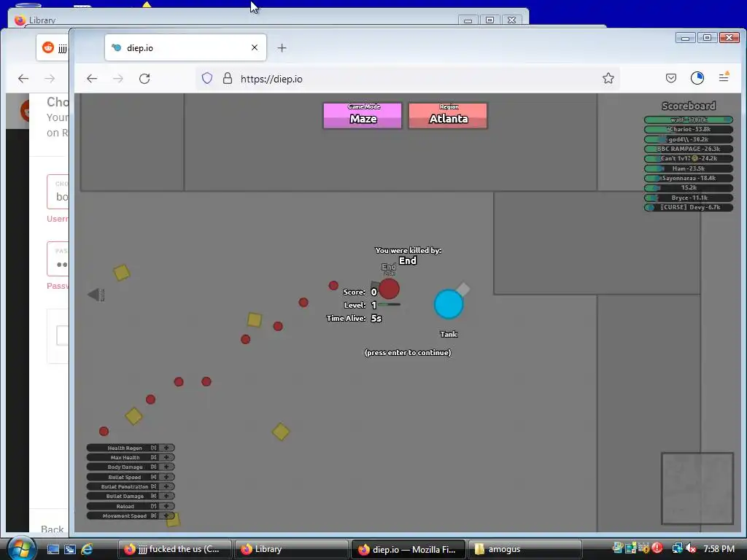Click the 'press enter to continue' text
The height and width of the screenshot is (560, 747).
pyautogui.click(x=408, y=352)
